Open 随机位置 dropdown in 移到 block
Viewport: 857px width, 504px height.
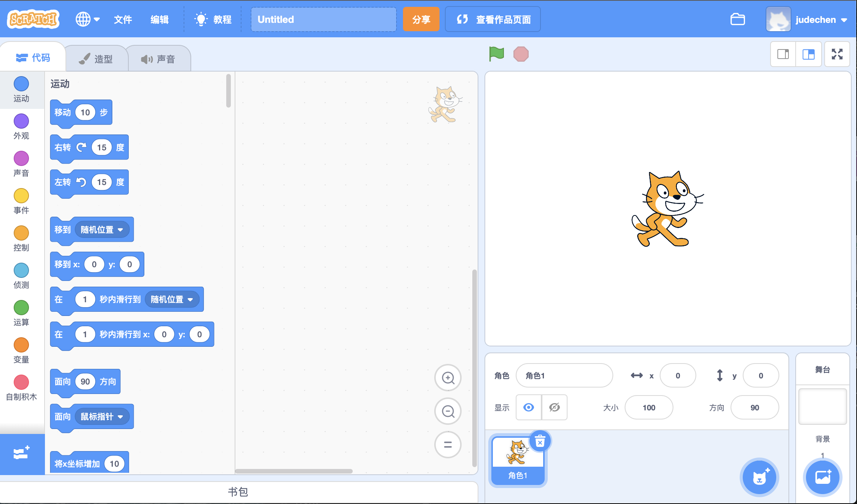[x=102, y=230]
